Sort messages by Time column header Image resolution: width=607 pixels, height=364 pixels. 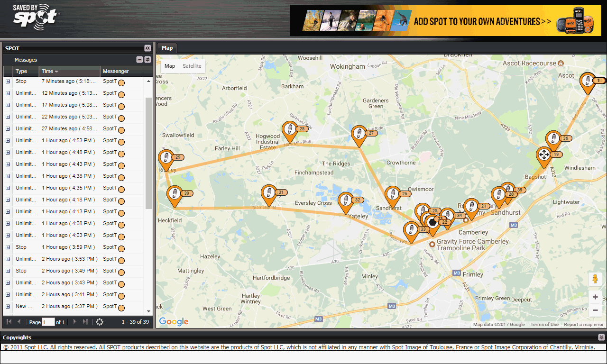click(50, 71)
